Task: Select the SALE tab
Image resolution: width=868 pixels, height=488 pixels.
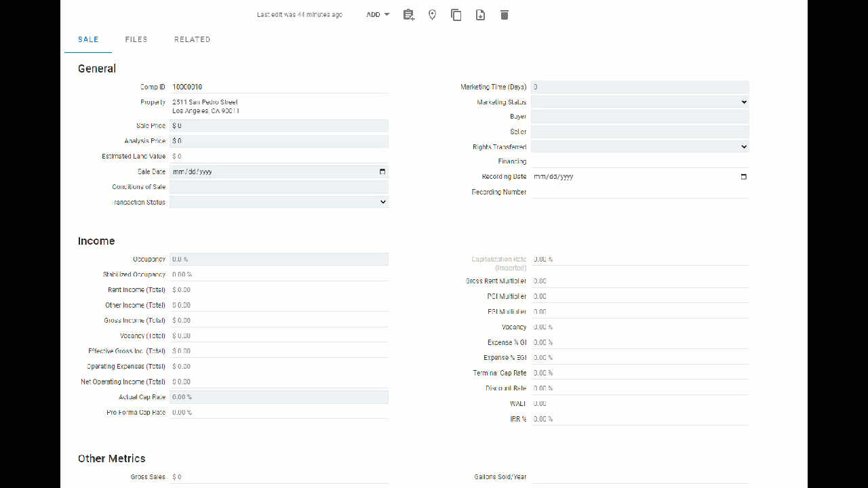Action: [87, 39]
